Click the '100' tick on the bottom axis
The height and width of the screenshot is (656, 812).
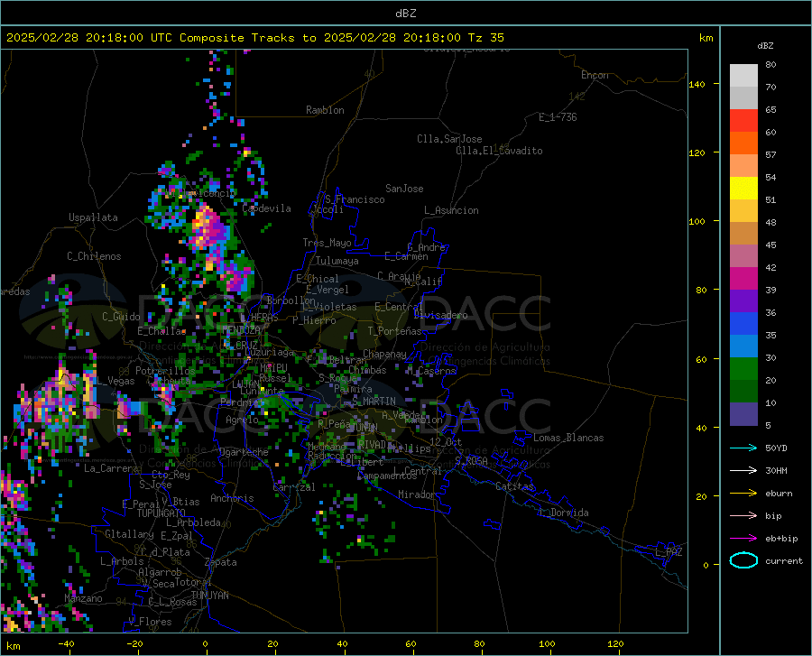(547, 644)
